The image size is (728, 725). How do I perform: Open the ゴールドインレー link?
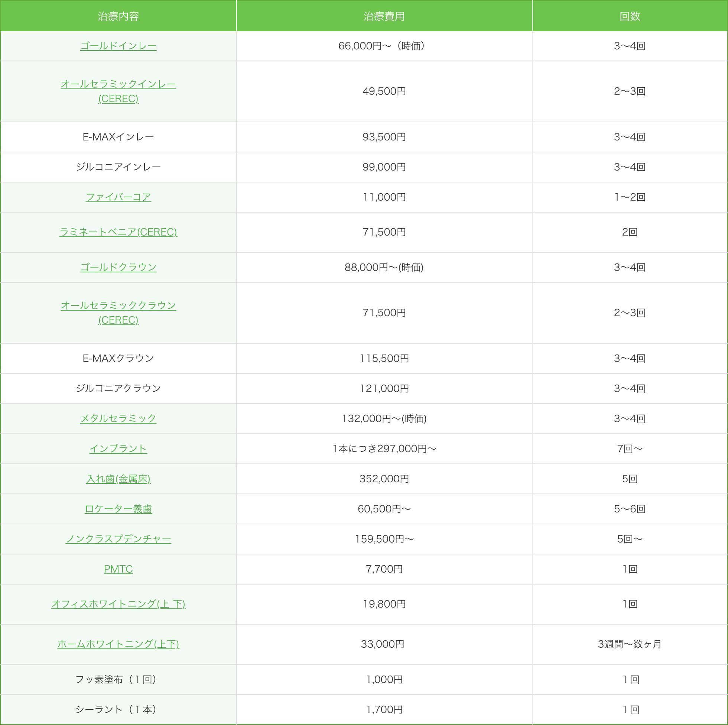tap(118, 46)
